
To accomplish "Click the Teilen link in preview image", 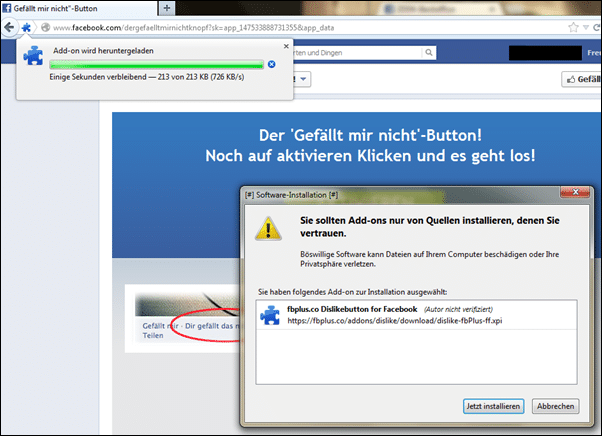I will point(153,335).
